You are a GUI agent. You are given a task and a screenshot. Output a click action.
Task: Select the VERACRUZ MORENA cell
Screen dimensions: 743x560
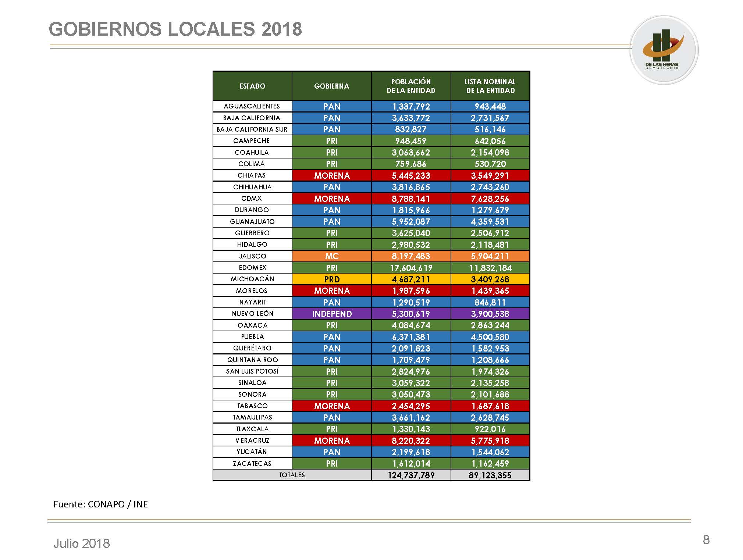click(331, 440)
